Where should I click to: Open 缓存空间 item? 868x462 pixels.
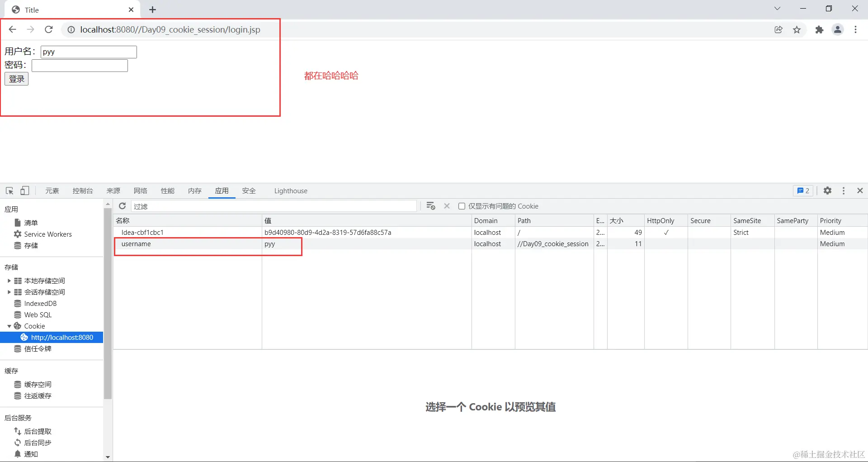tap(38, 384)
